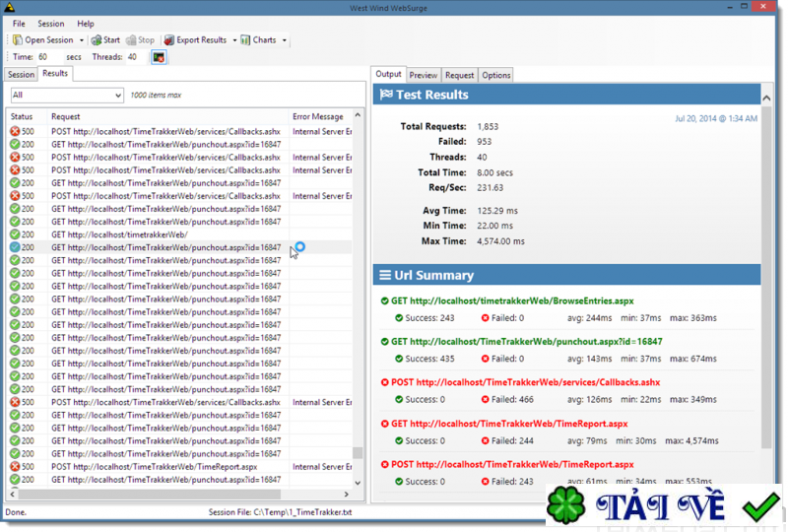Click status icon of GET timetrakkerWeb/ row
788x532 pixels.
[15, 234]
